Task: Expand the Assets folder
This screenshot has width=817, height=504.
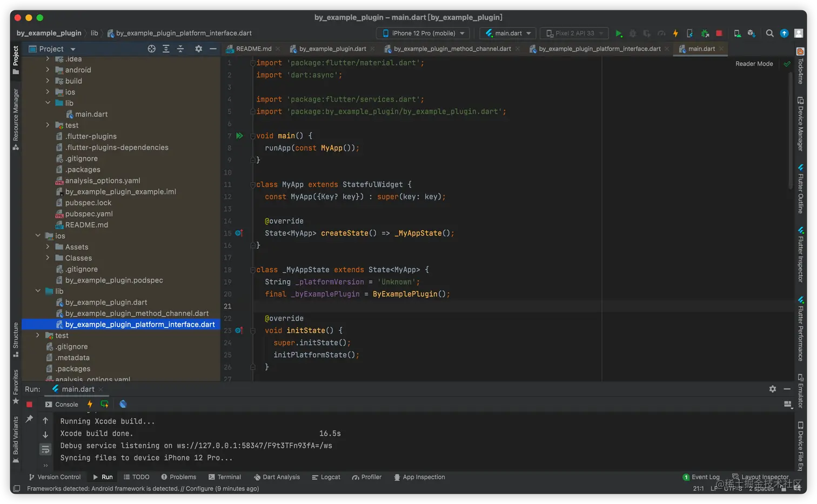Action: pyautogui.click(x=48, y=247)
